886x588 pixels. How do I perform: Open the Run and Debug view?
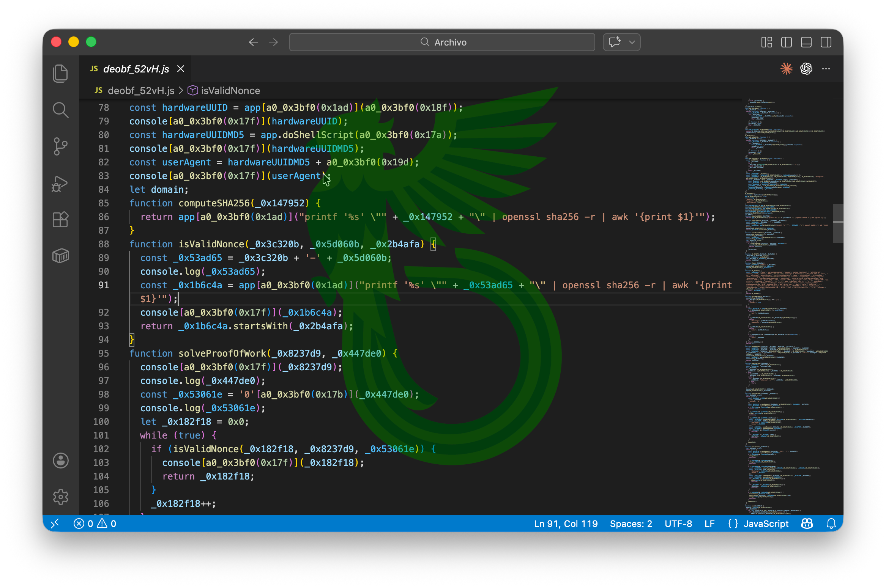pyautogui.click(x=60, y=184)
